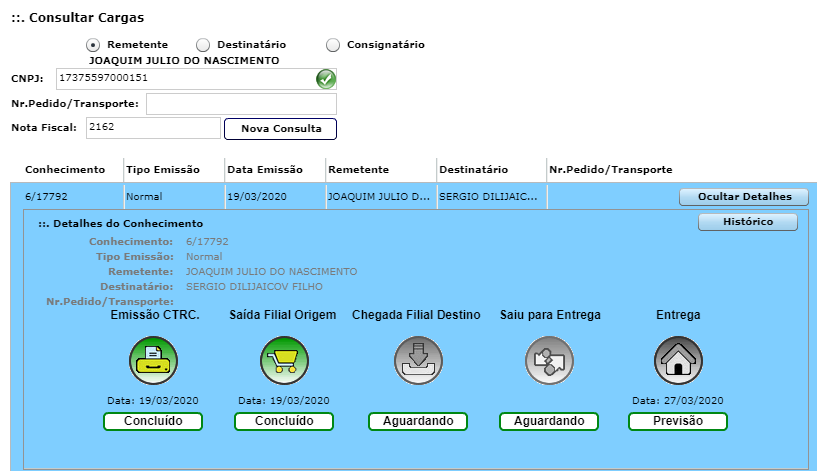Viewport: 817px width, 471px height.
Task: Select the Destinatário radio button
Action: coord(203,45)
